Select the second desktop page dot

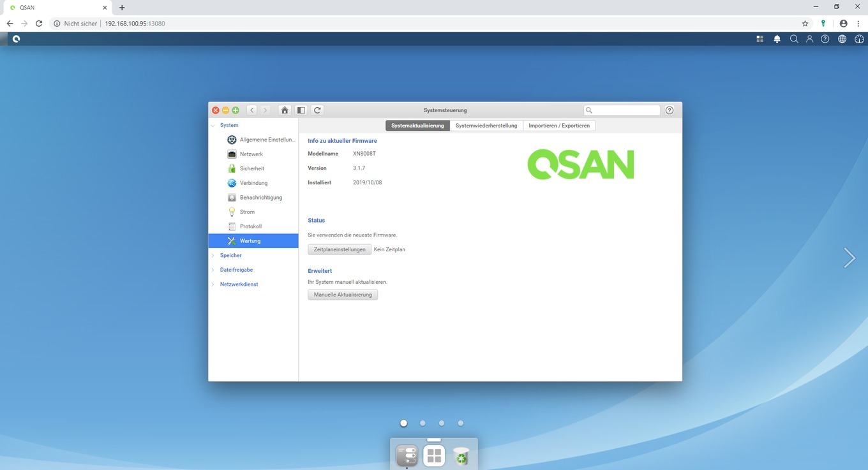[x=423, y=423]
